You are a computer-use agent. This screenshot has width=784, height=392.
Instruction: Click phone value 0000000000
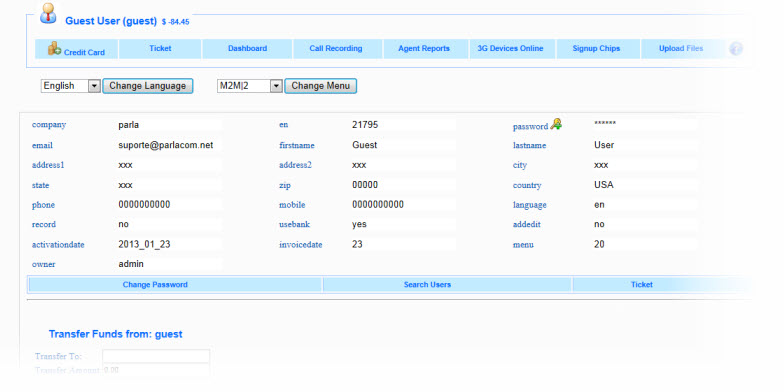point(144,204)
